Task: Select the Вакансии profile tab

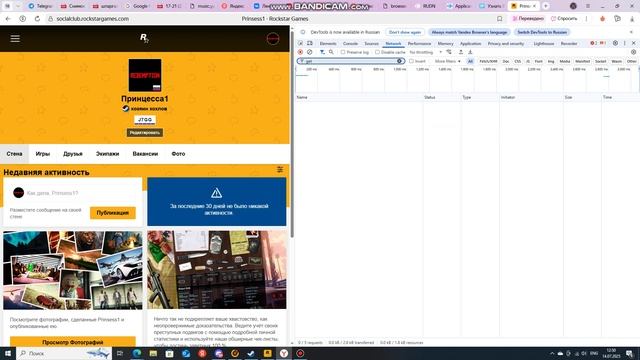Action: click(x=145, y=154)
